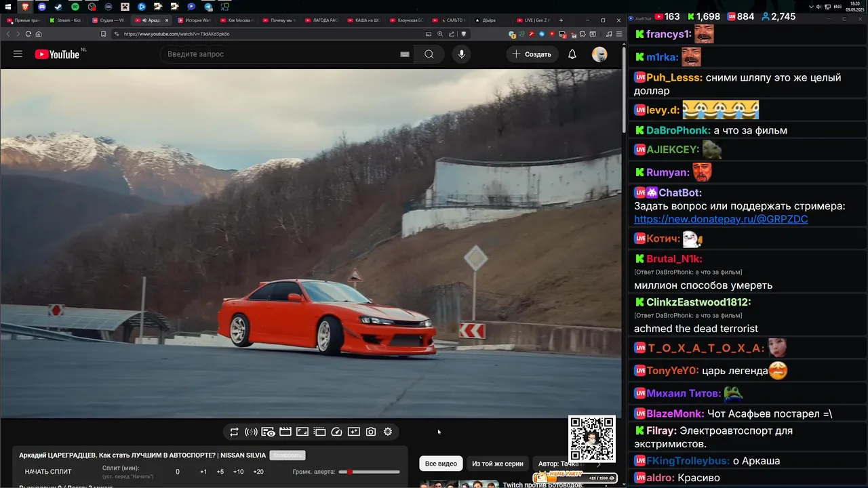Click the video title Аркадий ЦАРЕГРАДЦЕВ

click(142, 455)
